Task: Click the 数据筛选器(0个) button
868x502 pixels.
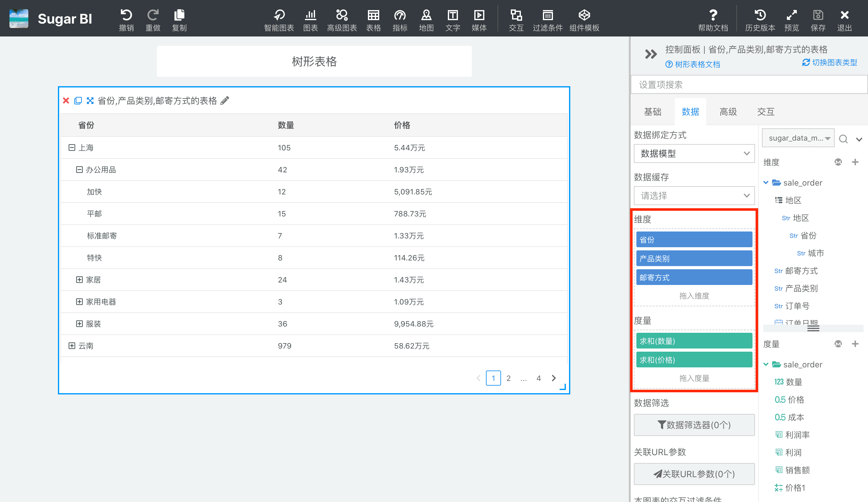Action: [694, 425]
